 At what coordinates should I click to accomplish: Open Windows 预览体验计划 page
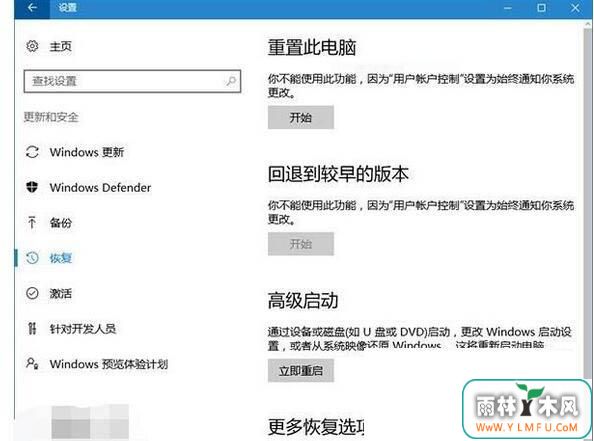[109, 364]
